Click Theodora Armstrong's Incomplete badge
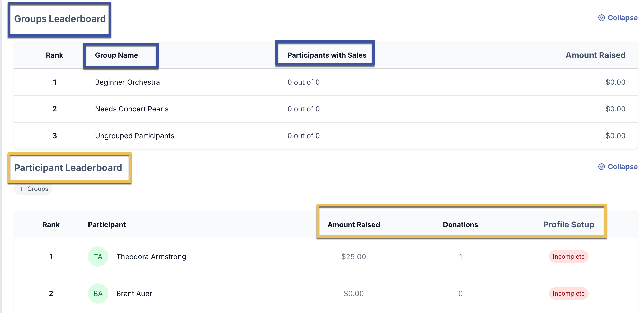 point(568,257)
